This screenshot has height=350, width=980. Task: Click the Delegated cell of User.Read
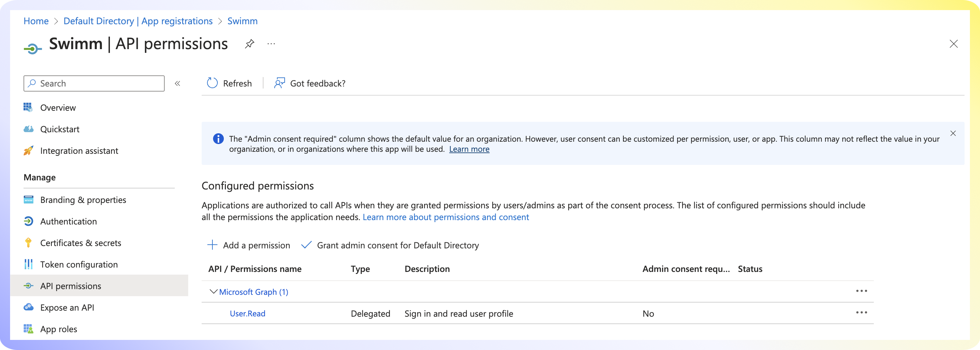pos(371,314)
